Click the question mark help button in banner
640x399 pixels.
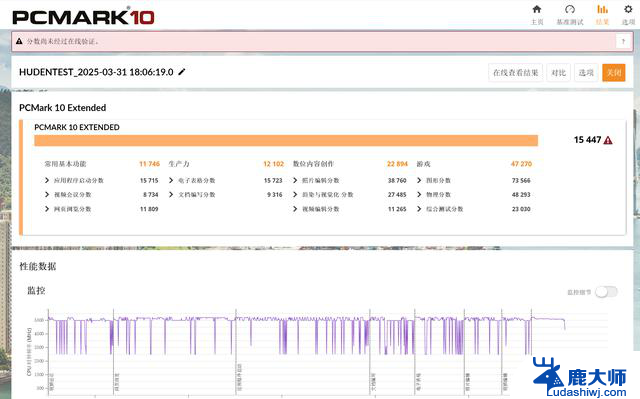coord(623,41)
